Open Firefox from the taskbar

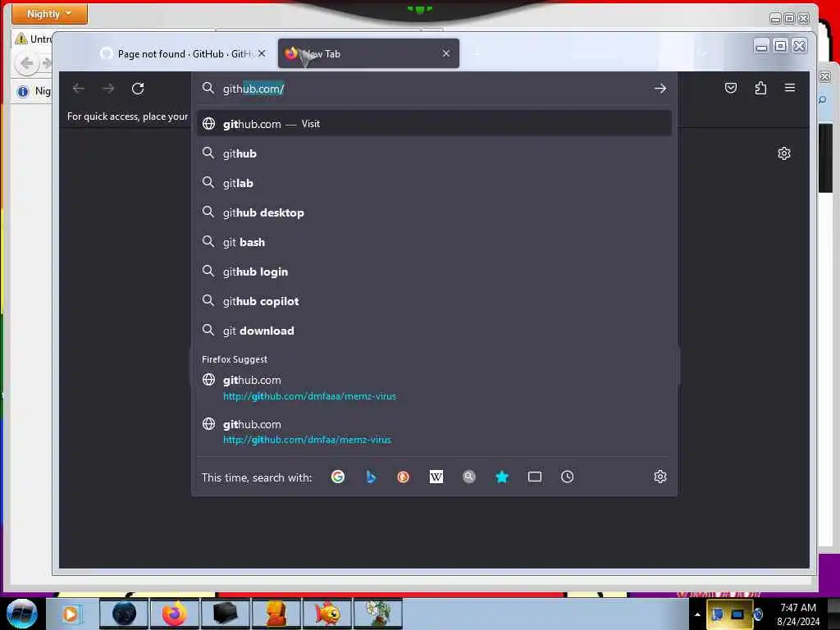[175, 614]
